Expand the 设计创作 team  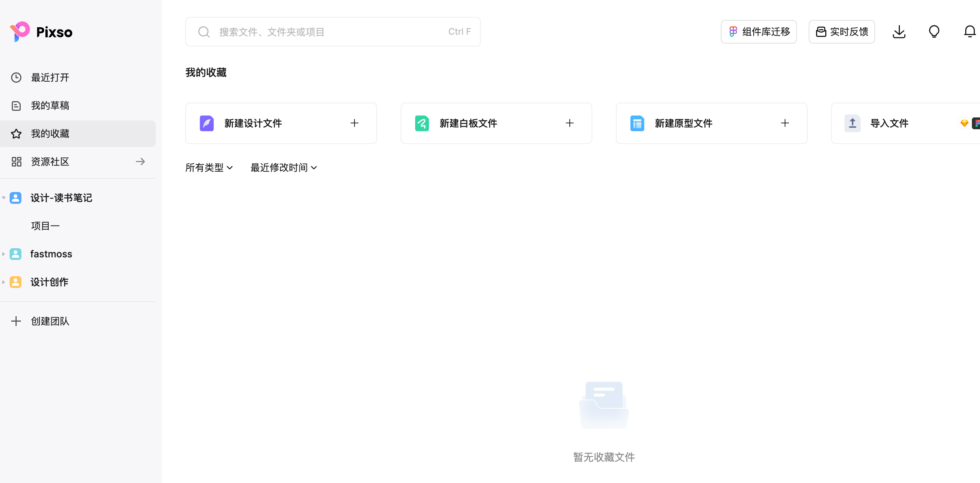click(x=4, y=282)
